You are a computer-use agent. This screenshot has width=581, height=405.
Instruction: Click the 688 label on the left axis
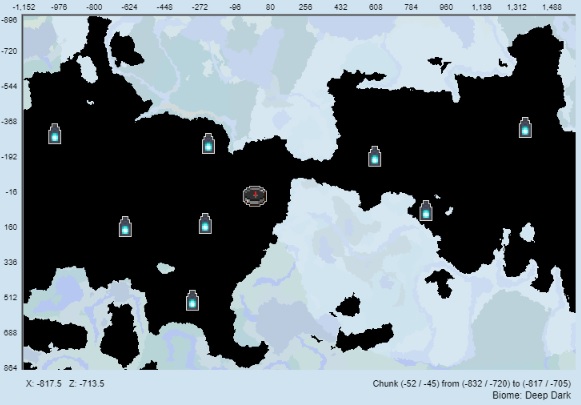pos(11,333)
